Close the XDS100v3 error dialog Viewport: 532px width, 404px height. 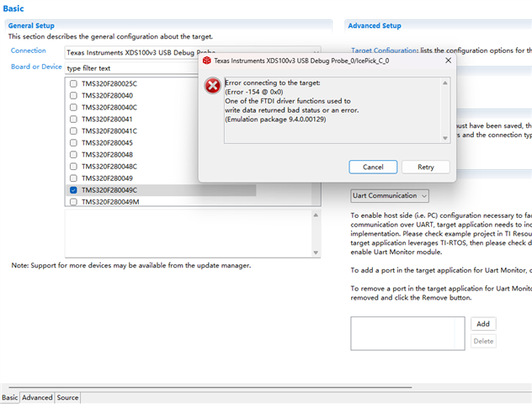(448, 61)
